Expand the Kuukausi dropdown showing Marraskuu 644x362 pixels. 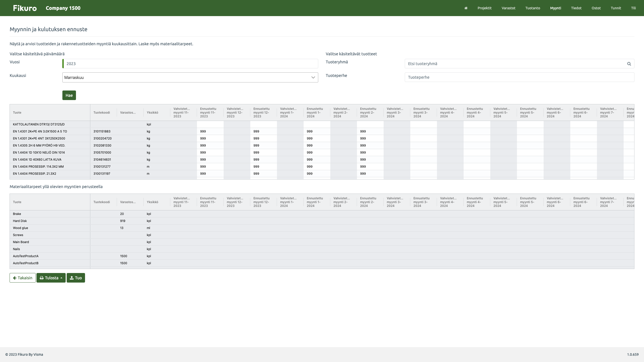click(x=190, y=77)
